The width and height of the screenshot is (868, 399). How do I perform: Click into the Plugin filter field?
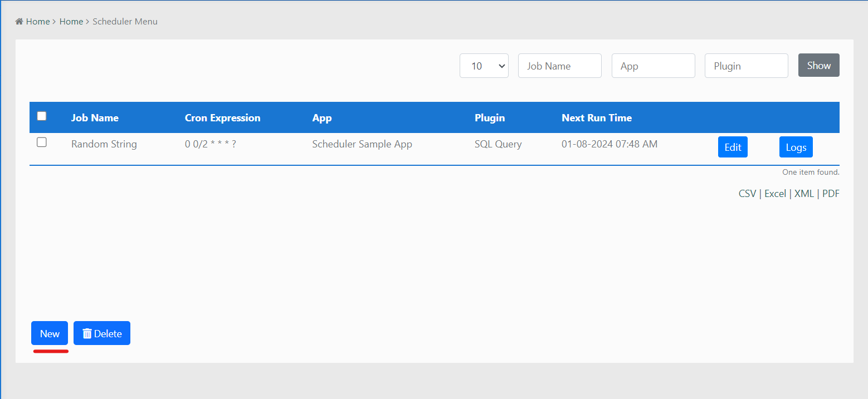click(x=746, y=66)
